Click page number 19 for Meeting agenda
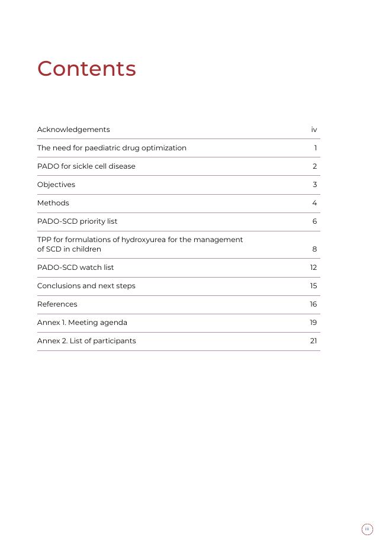The image size is (392, 554). [x=313, y=323]
